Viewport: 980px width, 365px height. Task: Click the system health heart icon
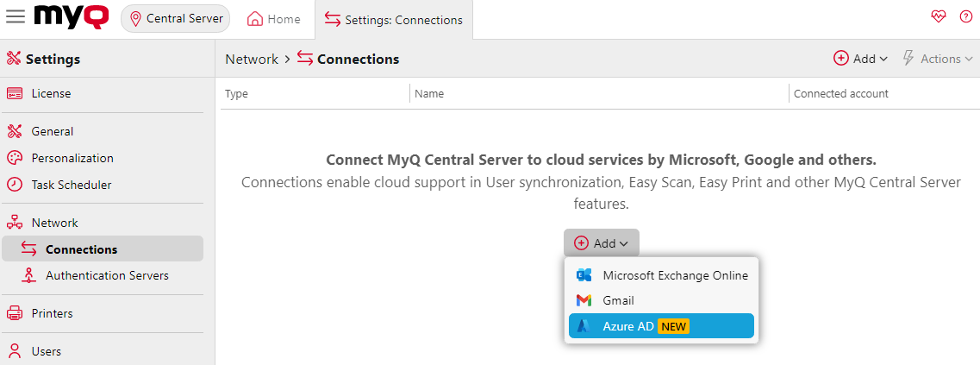(939, 18)
